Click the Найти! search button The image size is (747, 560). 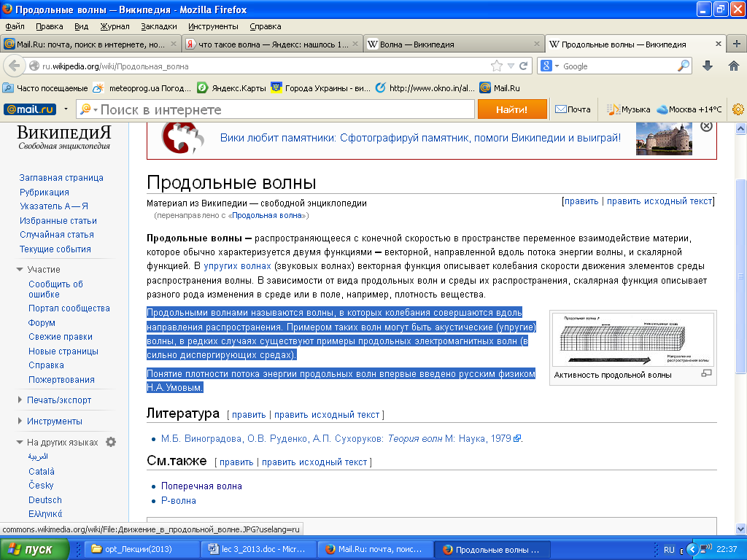[x=512, y=109]
